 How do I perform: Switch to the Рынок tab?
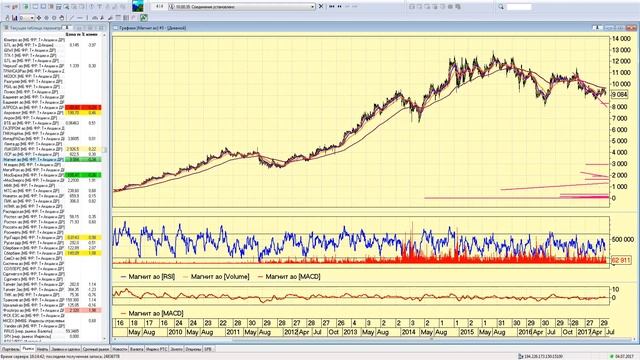[x=28, y=349]
